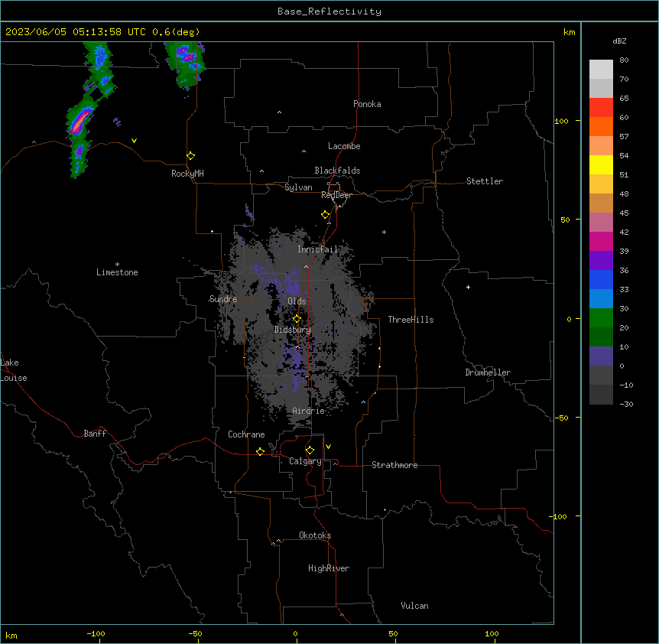Select the RockyMH label
Image resolution: width=659 pixels, height=644 pixels.
click(187, 174)
